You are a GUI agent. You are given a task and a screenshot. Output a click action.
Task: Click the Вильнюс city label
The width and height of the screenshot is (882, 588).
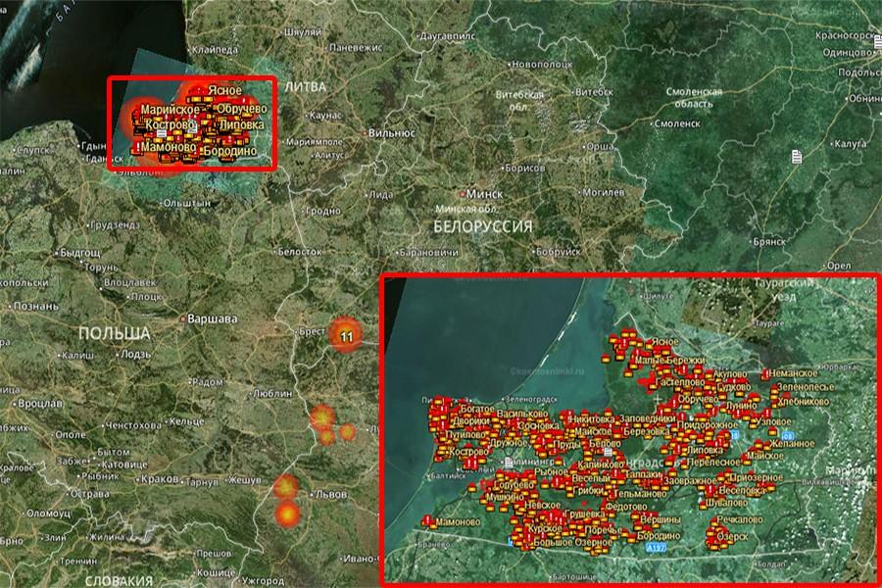[389, 132]
